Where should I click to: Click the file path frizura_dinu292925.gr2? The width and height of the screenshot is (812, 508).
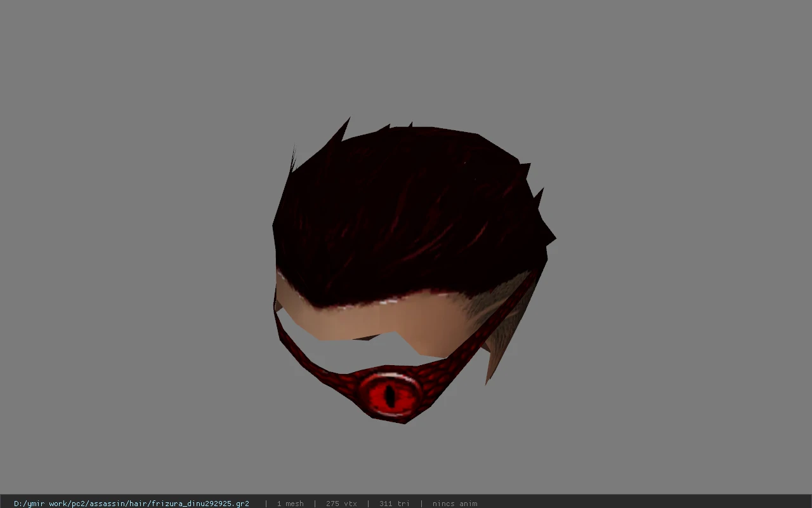pos(131,504)
